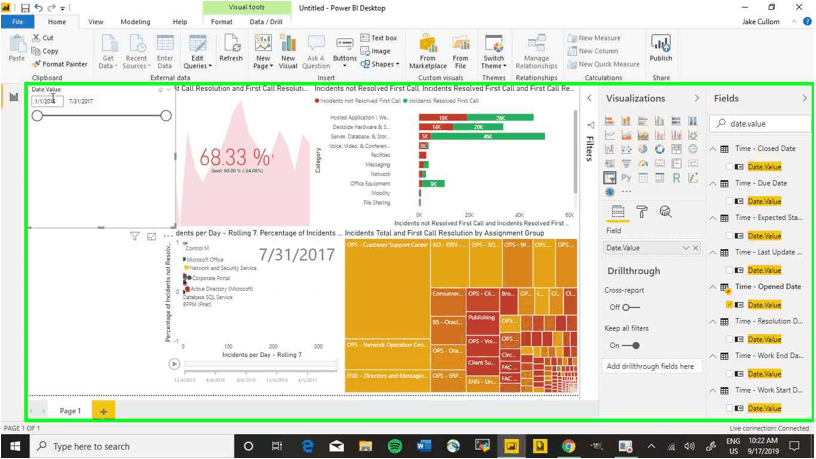Pick the Donut chart visual

[x=659, y=149]
